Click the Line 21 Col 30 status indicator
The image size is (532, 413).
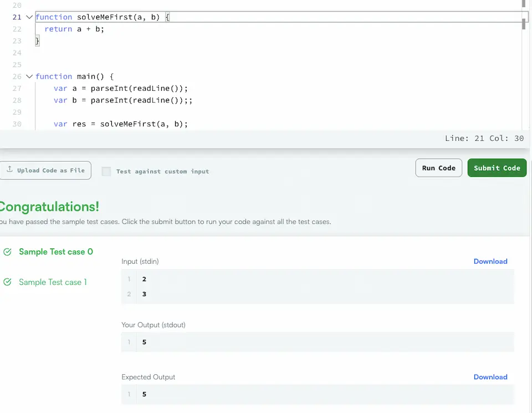pos(484,138)
